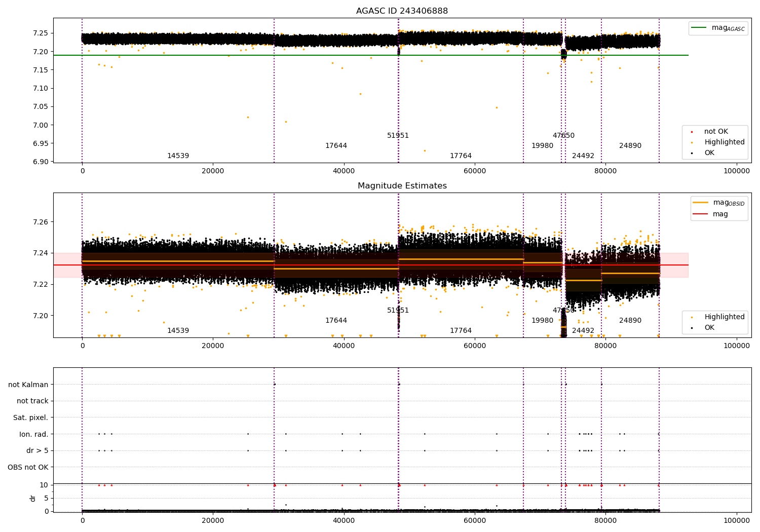Click the "not Kalman" row label
Screen dimensions: 760x532
point(28,385)
